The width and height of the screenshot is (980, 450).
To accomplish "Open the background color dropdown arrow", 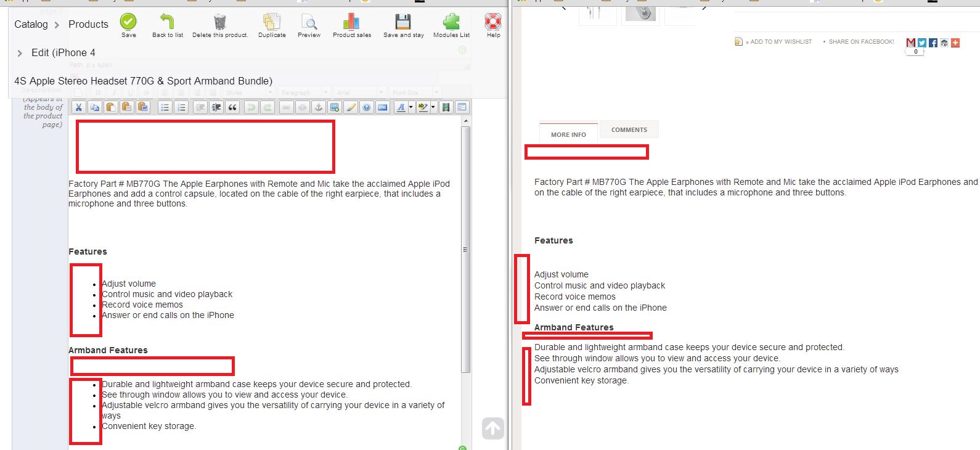I will 433,107.
